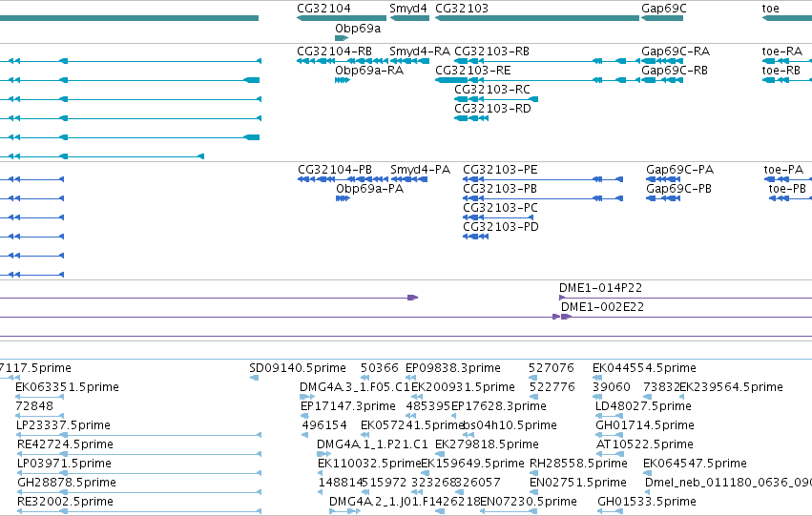The width and height of the screenshot is (812, 516).
Task: Select EST label EP09838.3prime
Action: click(452, 368)
